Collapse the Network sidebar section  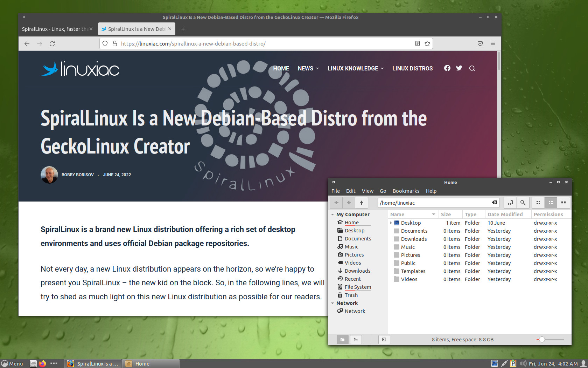tap(332, 303)
